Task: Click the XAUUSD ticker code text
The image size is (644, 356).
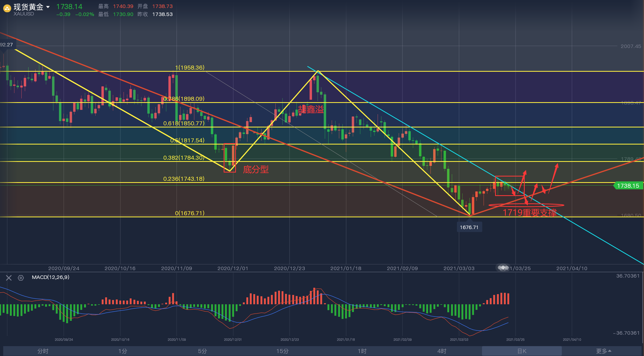Action: 24,14
